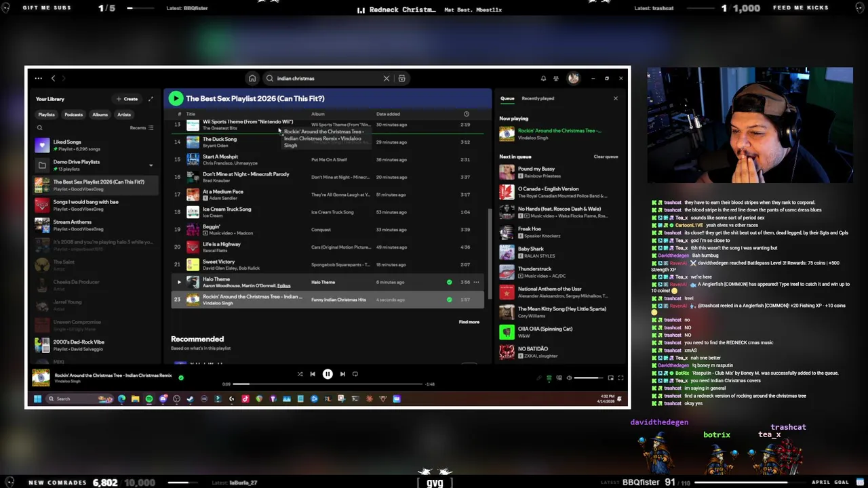Enter full screen mode icon
The image size is (868, 488).
(x=620, y=378)
